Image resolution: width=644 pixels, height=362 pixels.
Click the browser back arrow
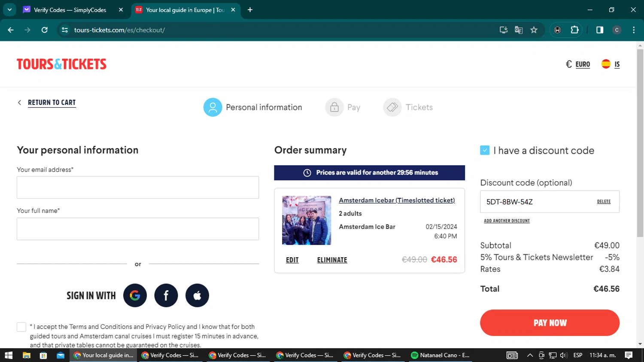(11, 30)
